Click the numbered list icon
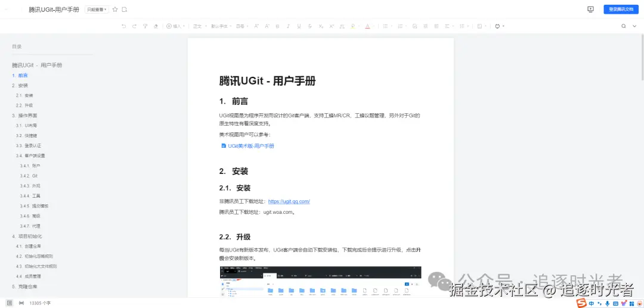Screen dimensions: 644x308 pyautogui.click(x=400, y=26)
